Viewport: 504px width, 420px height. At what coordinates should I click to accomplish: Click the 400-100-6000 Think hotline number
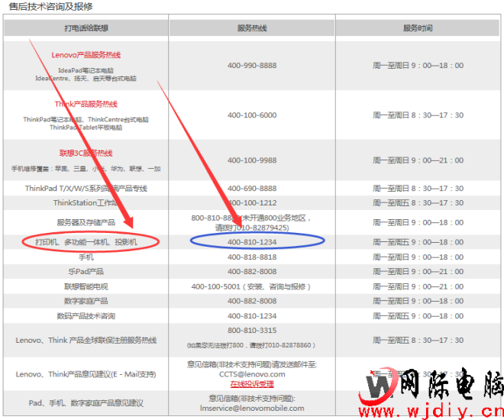(x=252, y=115)
